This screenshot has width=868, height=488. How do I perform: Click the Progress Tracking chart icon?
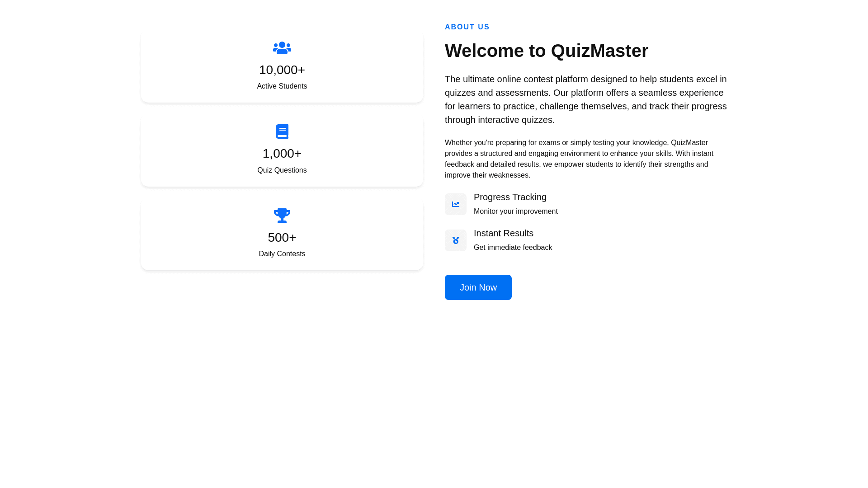(x=455, y=204)
